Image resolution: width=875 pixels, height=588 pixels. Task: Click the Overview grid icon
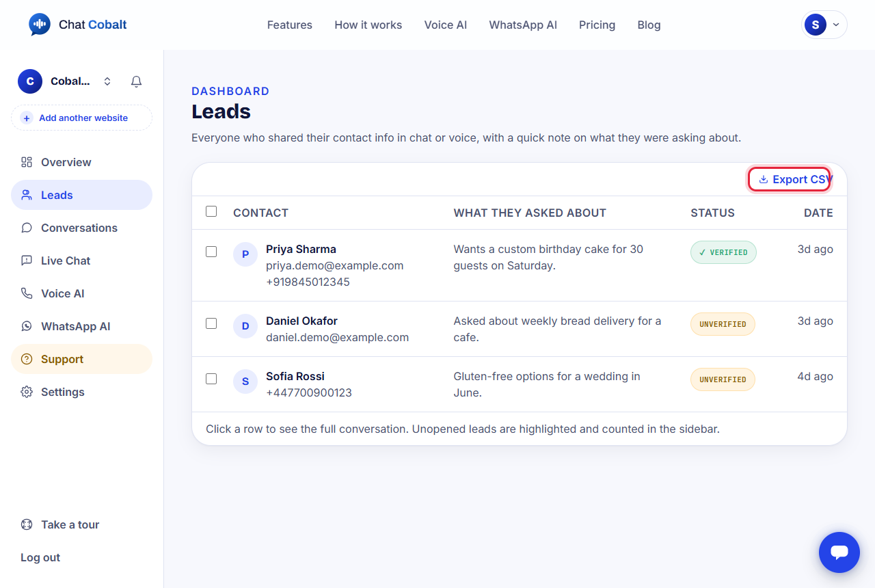27,162
